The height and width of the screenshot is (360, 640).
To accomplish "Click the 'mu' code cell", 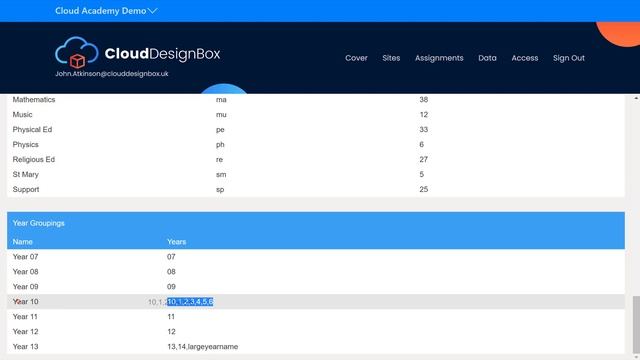I will pos(221,115).
